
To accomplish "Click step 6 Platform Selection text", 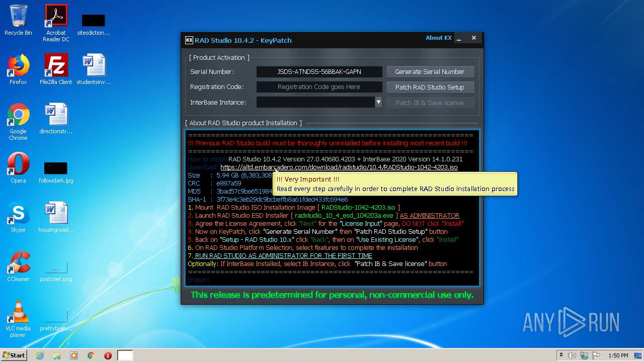I will (x=302, y=248).
